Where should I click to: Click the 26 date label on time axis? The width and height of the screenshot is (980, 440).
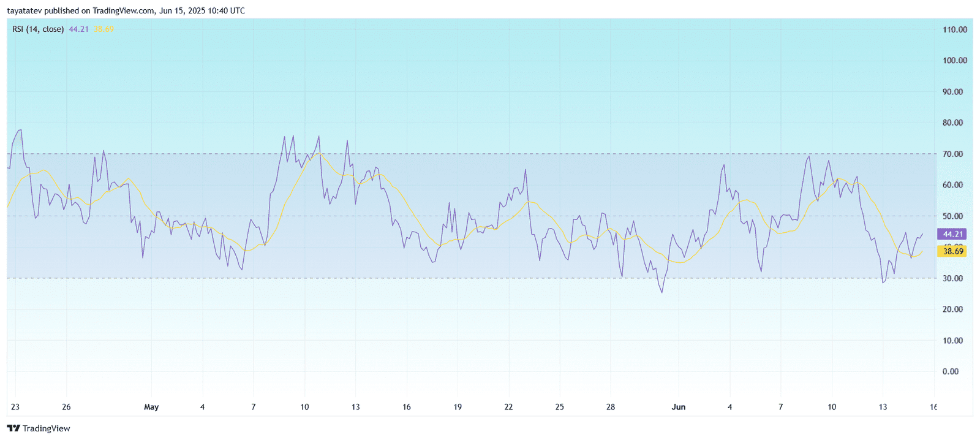(66, 407)
